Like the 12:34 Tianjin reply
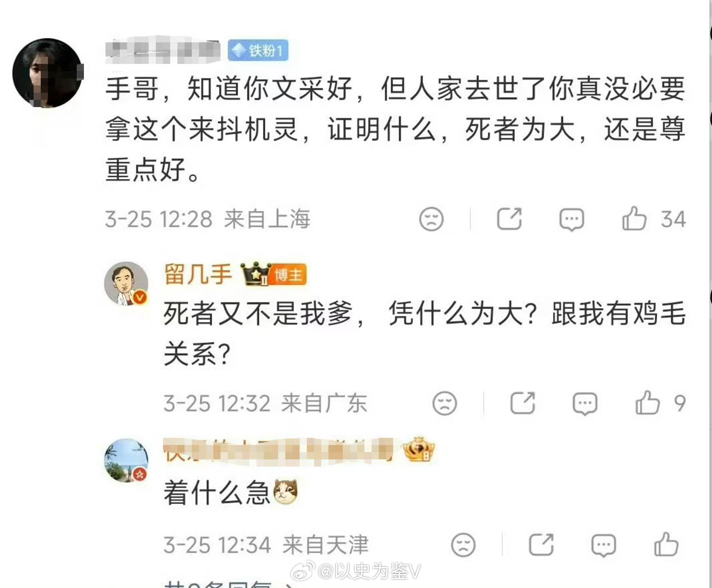Screen dimensions: 712x588 (x=666, y=544)
